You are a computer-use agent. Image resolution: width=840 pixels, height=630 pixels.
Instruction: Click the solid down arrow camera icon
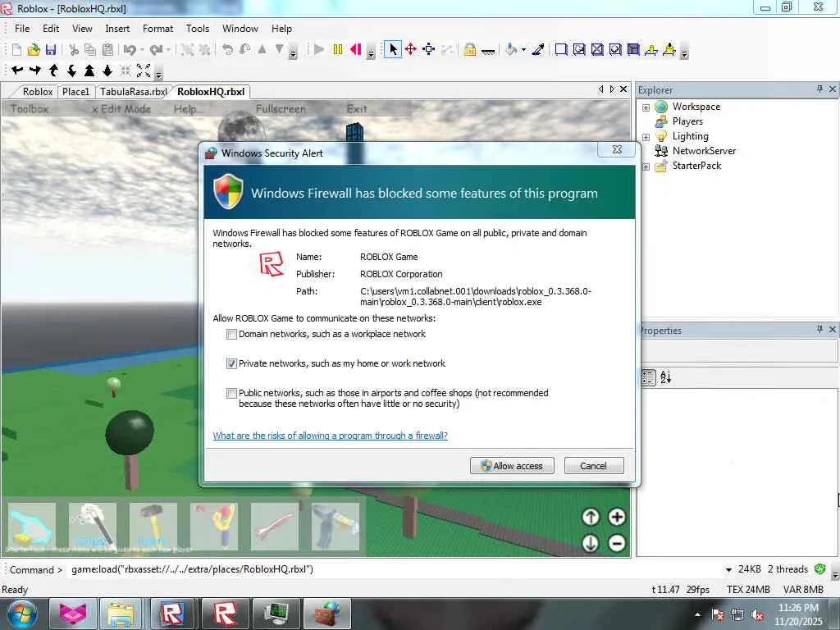click(107, 71)
